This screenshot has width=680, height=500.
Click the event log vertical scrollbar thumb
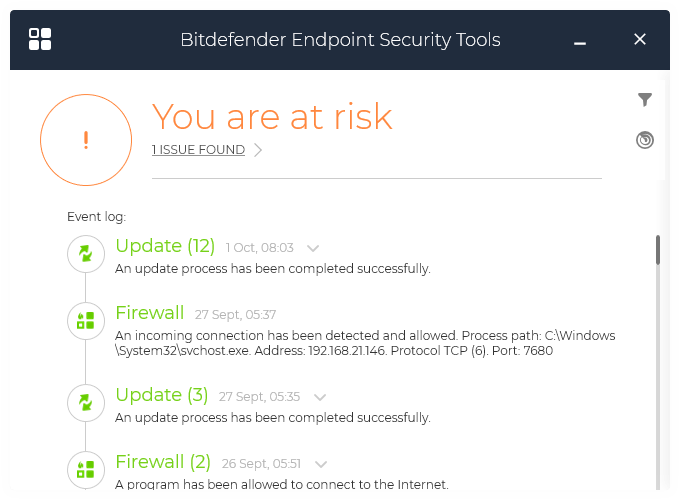[657, 250]
